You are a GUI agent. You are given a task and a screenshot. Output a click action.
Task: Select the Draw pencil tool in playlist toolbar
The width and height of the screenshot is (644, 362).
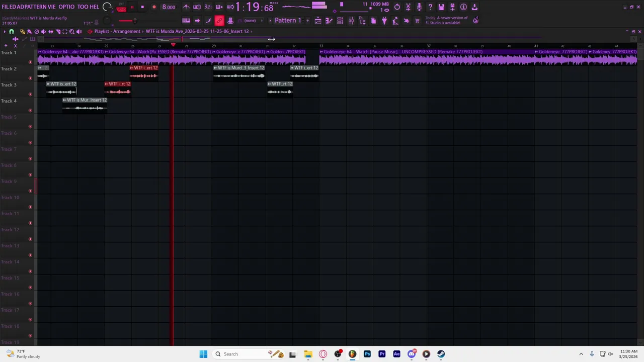click(x=23, y=32)
